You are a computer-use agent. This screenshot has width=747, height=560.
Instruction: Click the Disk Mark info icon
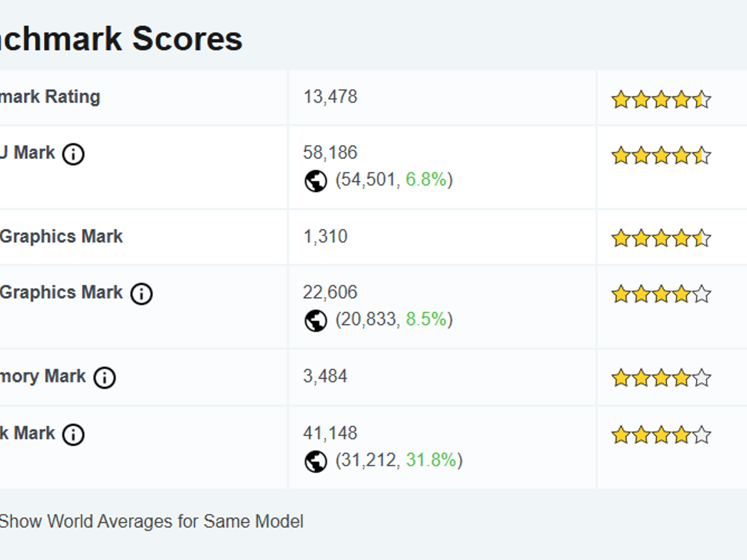point(73,434)
